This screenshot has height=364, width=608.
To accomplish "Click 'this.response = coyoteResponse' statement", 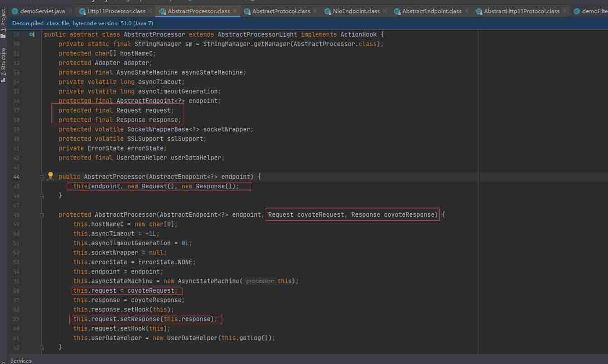I will tap(129, 300).
